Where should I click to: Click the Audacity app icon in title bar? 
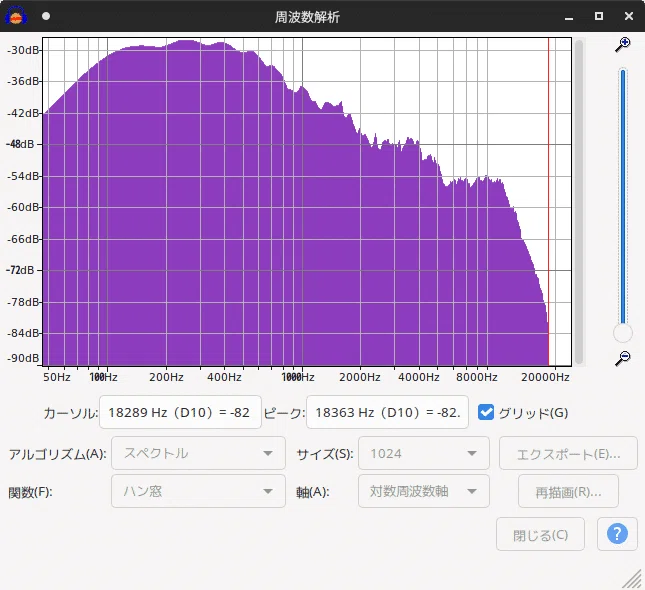point(16,16)
